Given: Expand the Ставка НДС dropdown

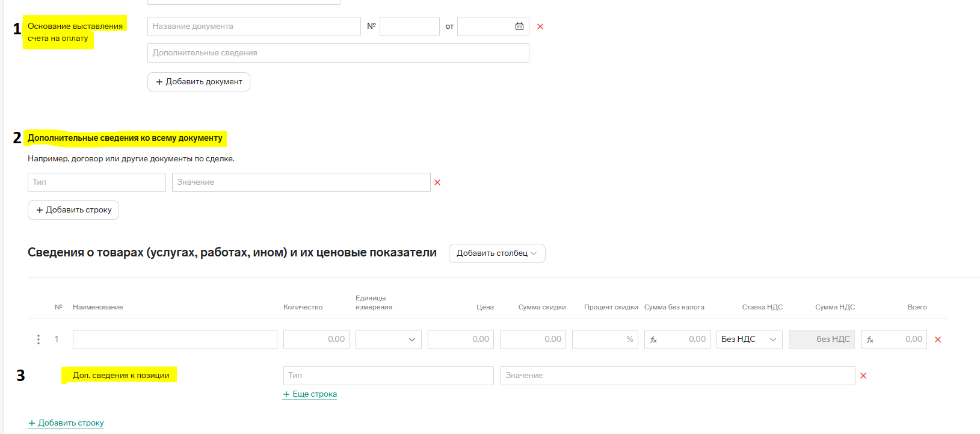Looking at the screenshot, I should click(749, 339).
